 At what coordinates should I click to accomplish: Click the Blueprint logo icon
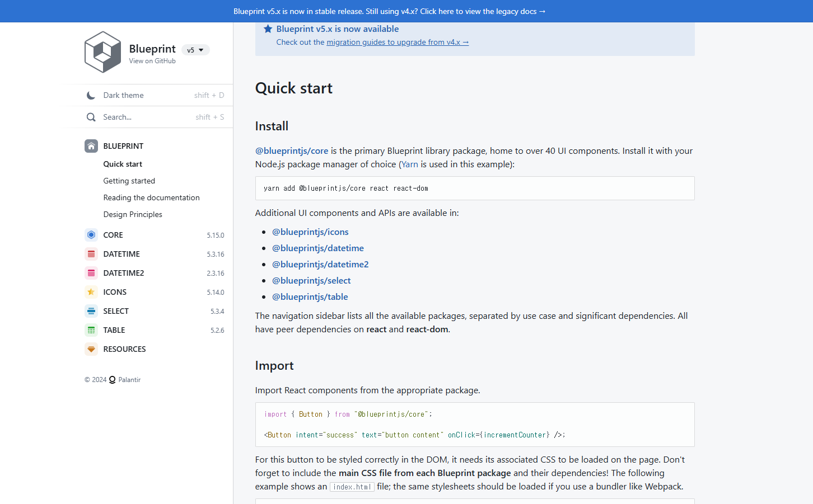coord(102,52)
